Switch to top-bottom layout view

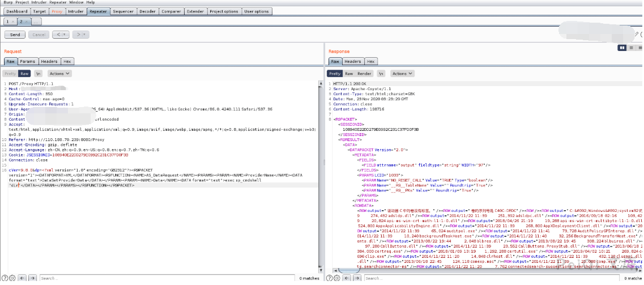point(630,48)
